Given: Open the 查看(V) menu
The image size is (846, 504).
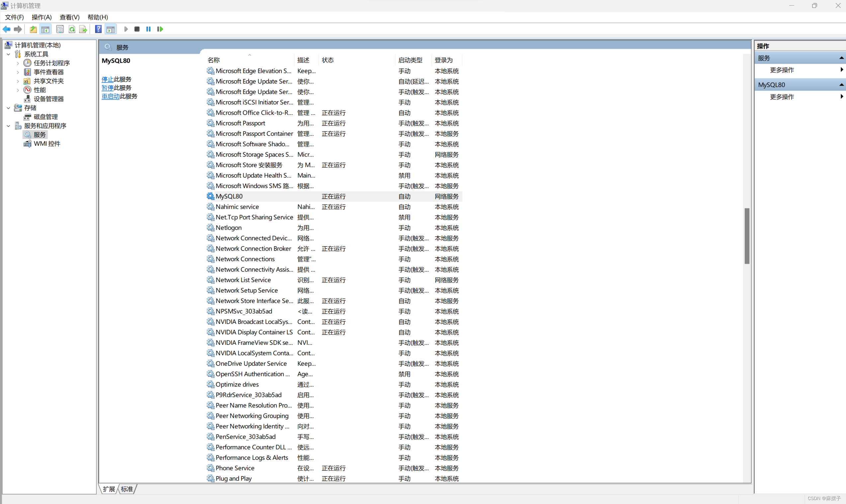Looking at the screenshot, I should [70, 17].
